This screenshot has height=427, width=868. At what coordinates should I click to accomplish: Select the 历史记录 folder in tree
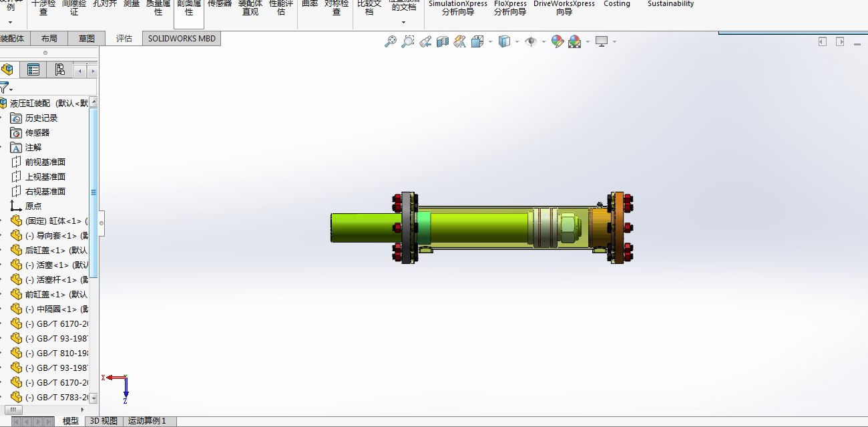point(34,118)
